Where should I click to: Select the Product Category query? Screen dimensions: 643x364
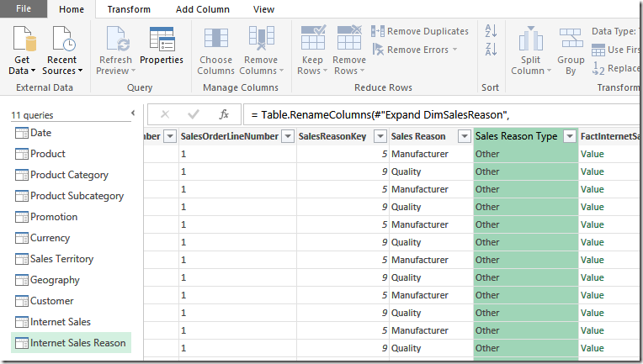click(69, 175)
